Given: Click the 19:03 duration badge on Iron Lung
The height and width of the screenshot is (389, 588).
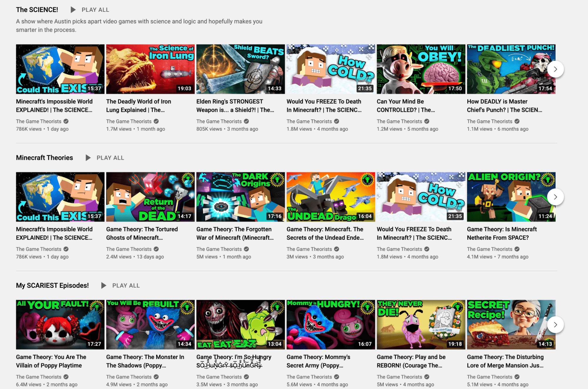Looking at the screenshot, I should coord(184,88).
